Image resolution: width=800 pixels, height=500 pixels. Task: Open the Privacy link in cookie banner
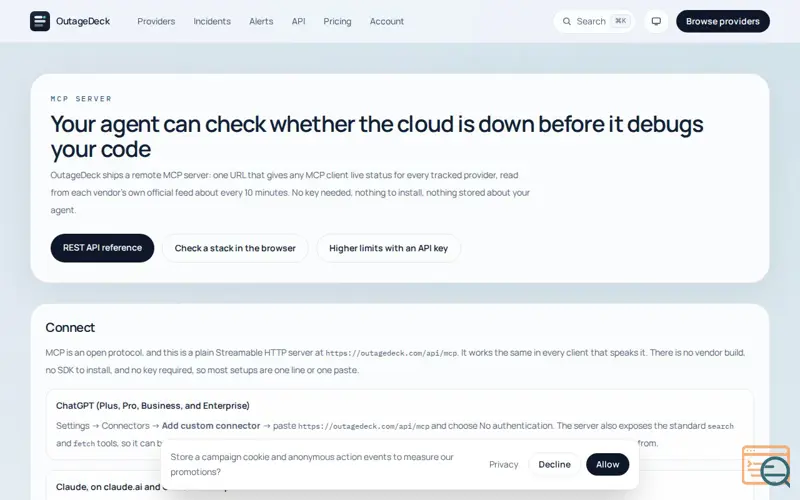click(x=504, y=464)
